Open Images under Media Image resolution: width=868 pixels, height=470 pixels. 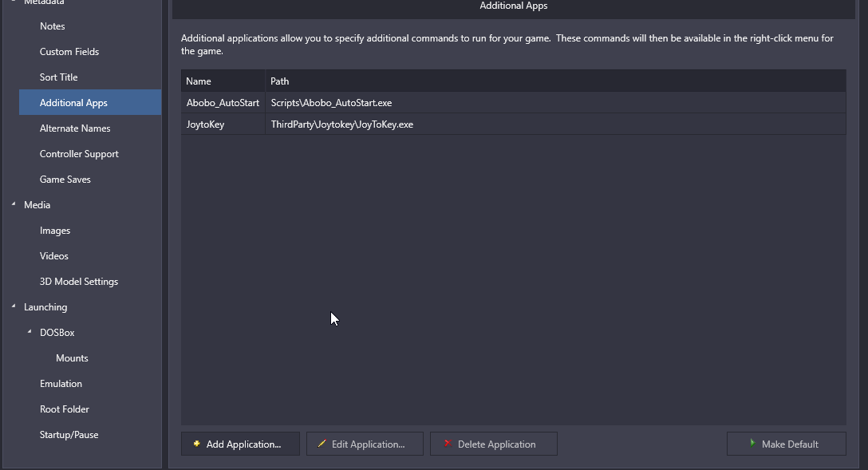[55, 231]
